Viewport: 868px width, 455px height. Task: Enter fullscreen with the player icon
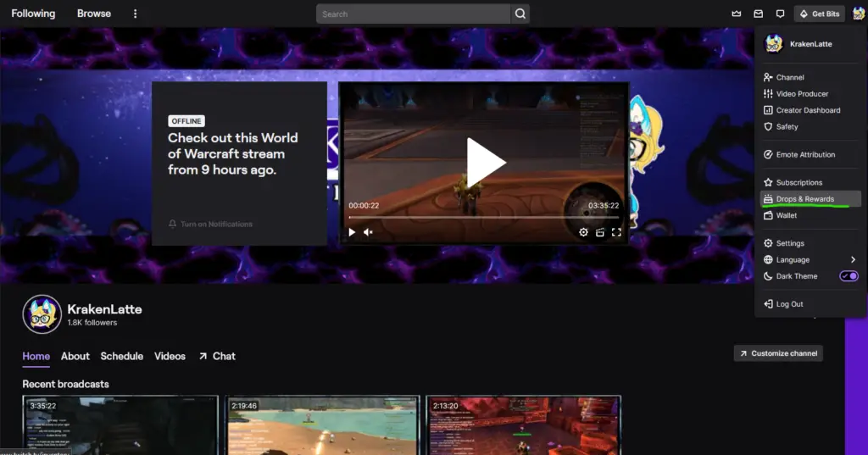pos(616,232)
